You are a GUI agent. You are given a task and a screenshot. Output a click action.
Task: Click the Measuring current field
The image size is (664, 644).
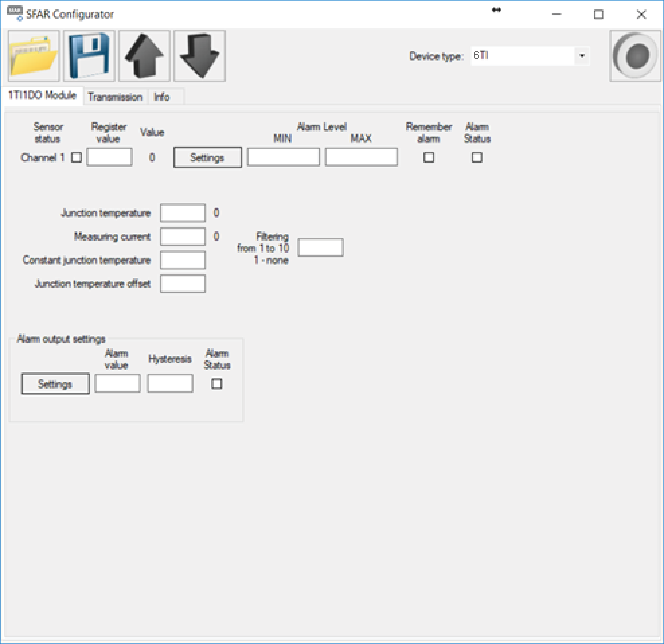pos(183,237)
